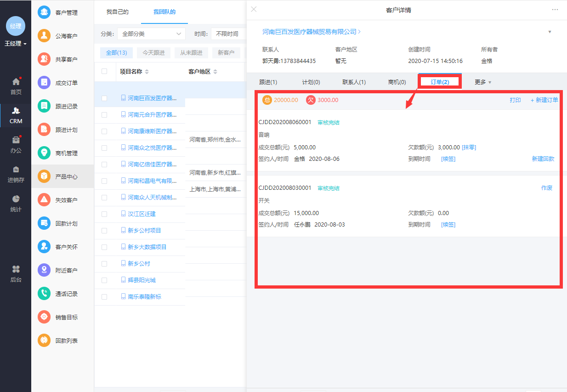
Task: Check the 辉县阳光城 row checkbox
Action: (x=104, y=280)
